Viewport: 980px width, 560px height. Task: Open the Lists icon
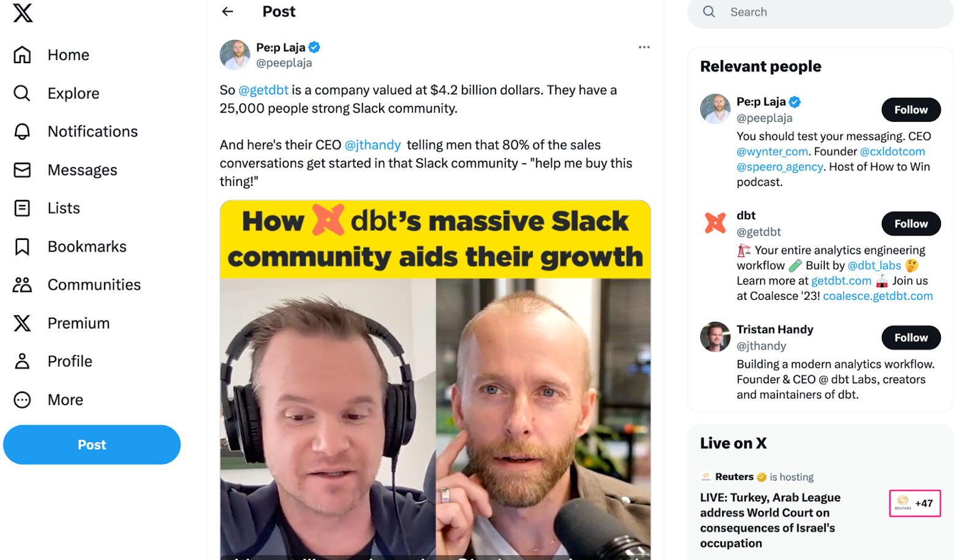coord(22,208)
